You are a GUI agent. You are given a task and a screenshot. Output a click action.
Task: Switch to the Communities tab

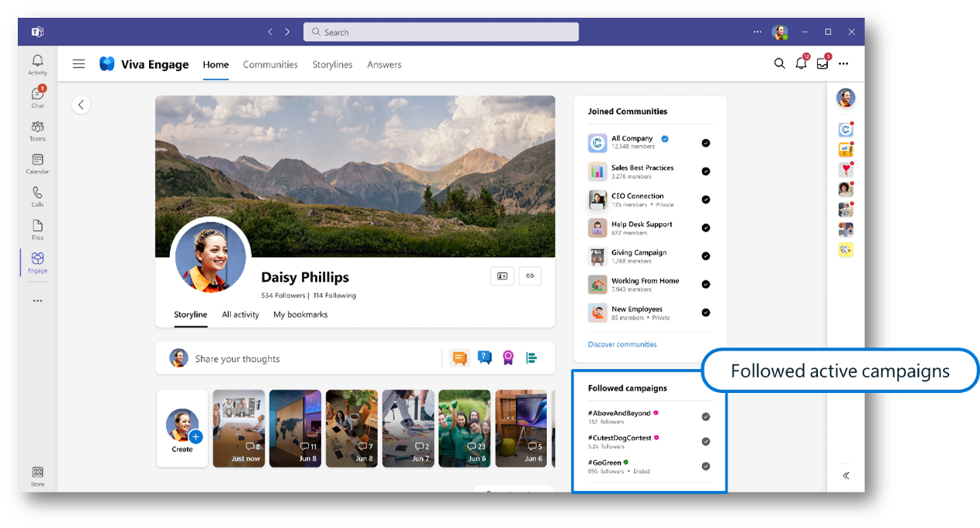[270, 64]
